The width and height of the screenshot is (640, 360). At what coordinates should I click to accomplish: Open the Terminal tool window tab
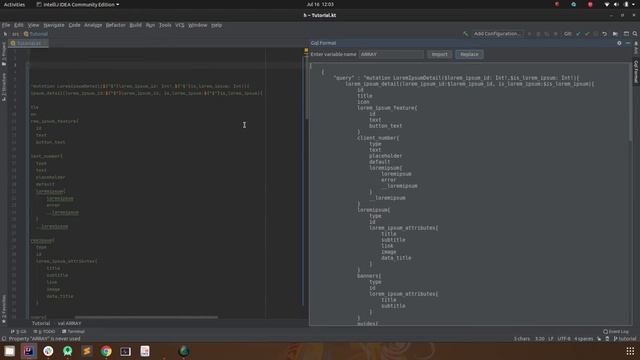pyautogui.click(x=73, y=332)
